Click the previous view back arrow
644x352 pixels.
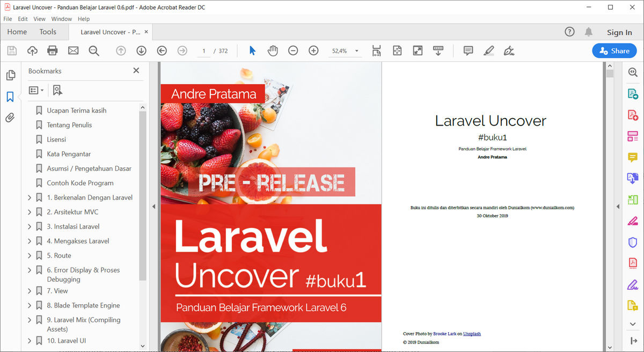[x=162, y=51]
